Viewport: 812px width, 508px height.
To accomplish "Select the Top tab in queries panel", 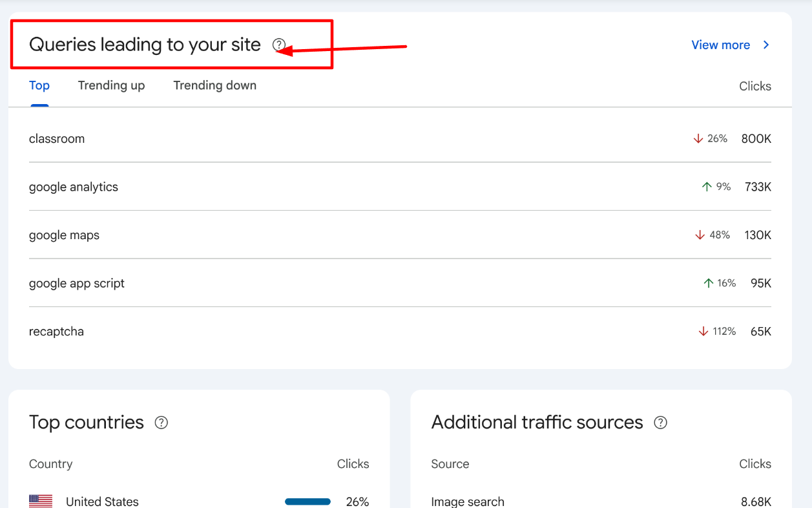I will pos(39,85).
